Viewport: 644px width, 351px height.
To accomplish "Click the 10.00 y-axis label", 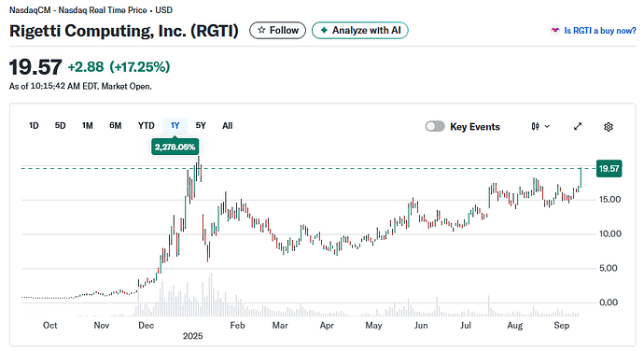I will pos(609,234).
